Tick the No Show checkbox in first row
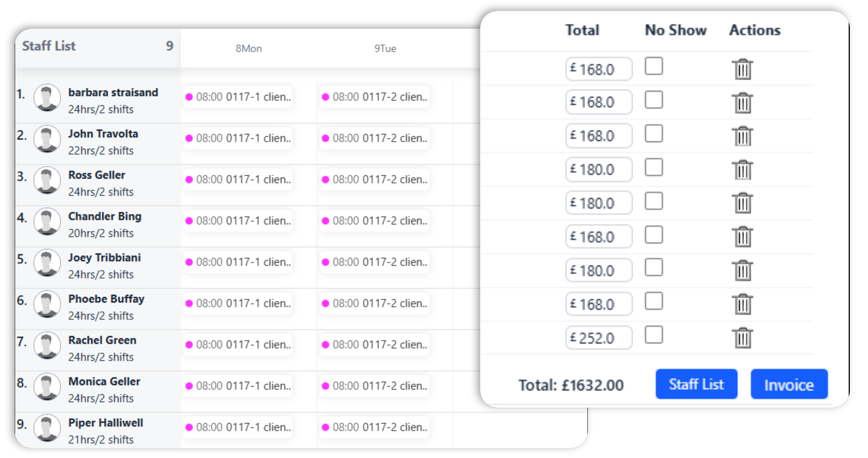Image resolution: width=868 pixels, height=458 pixels. coord(654,66)
